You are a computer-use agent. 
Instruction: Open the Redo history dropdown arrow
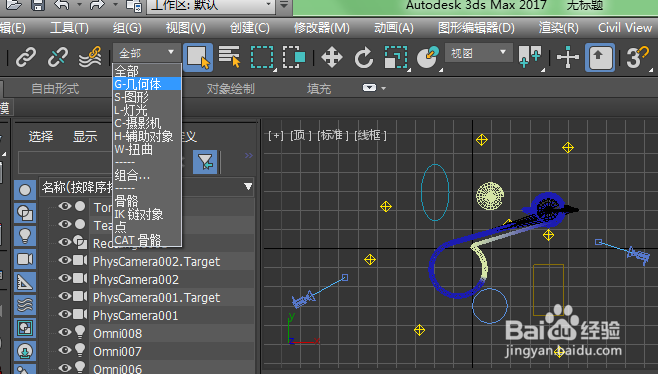tap(115, 5)
